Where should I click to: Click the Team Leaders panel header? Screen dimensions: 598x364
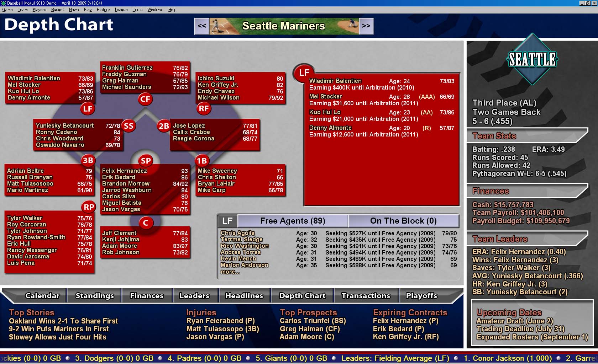[x=527, y=239]
